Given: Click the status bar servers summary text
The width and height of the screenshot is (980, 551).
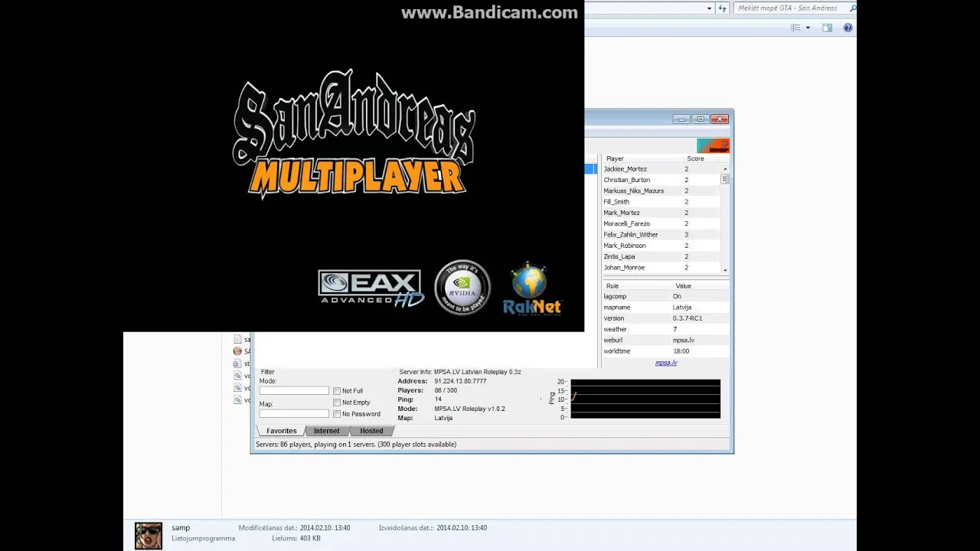Looking at the screenshot, I should (356, 445).
